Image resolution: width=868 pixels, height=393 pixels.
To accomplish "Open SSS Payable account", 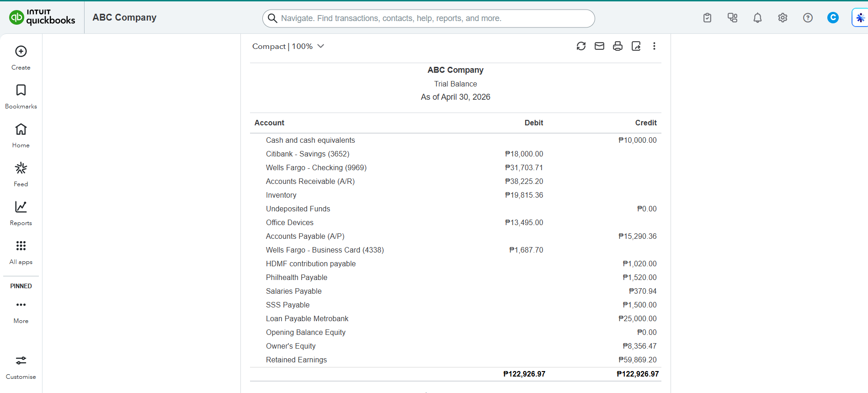I will [288, 305].
